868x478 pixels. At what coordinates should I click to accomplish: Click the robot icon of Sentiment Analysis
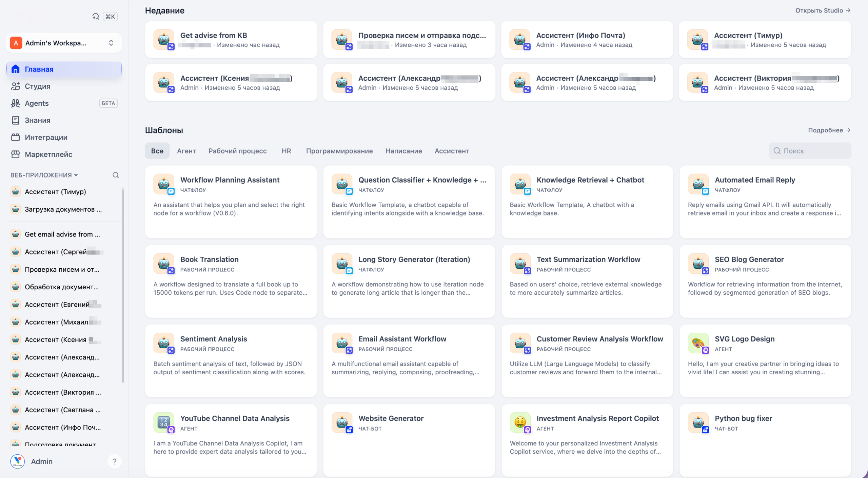pos(164,343)
